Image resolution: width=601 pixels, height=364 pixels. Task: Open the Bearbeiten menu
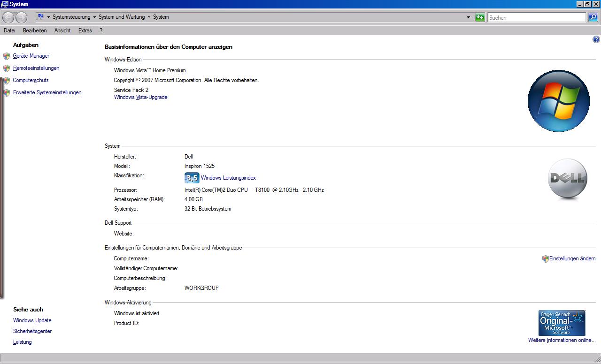tap(35, 30)
